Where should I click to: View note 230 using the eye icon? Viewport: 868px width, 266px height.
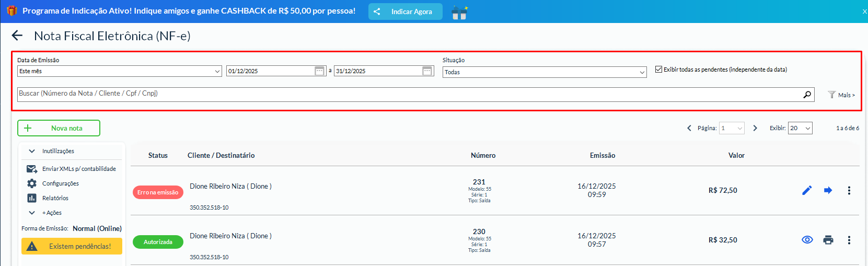807,240
